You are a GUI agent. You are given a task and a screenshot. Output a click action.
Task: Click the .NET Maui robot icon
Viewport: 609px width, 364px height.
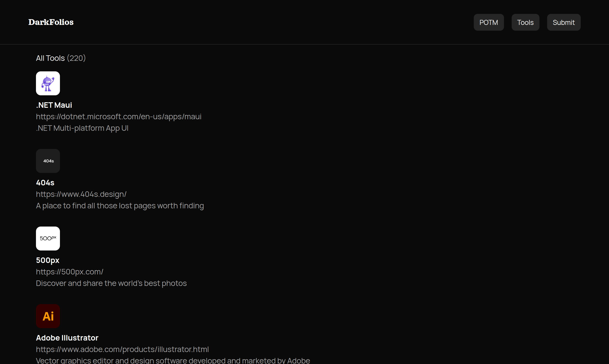48,83
